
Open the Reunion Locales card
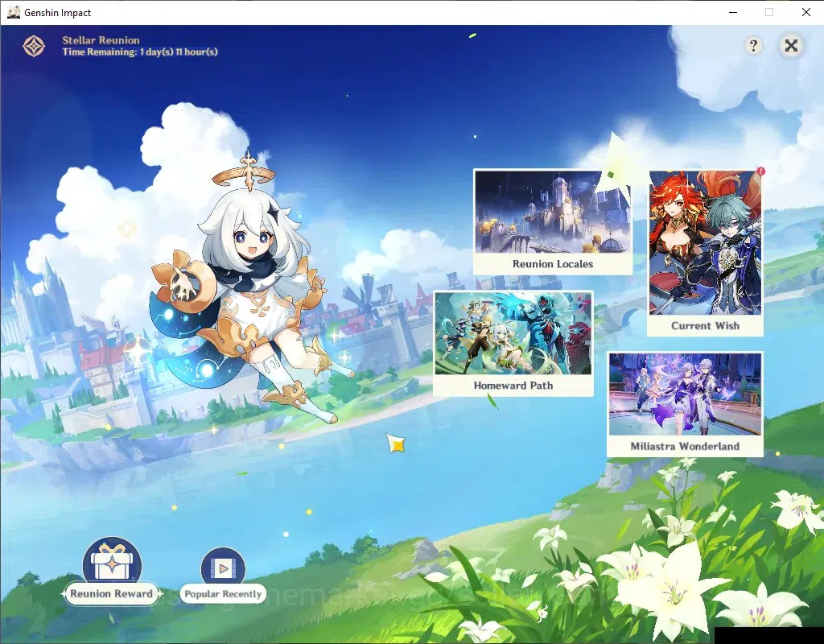click(553, 221)
